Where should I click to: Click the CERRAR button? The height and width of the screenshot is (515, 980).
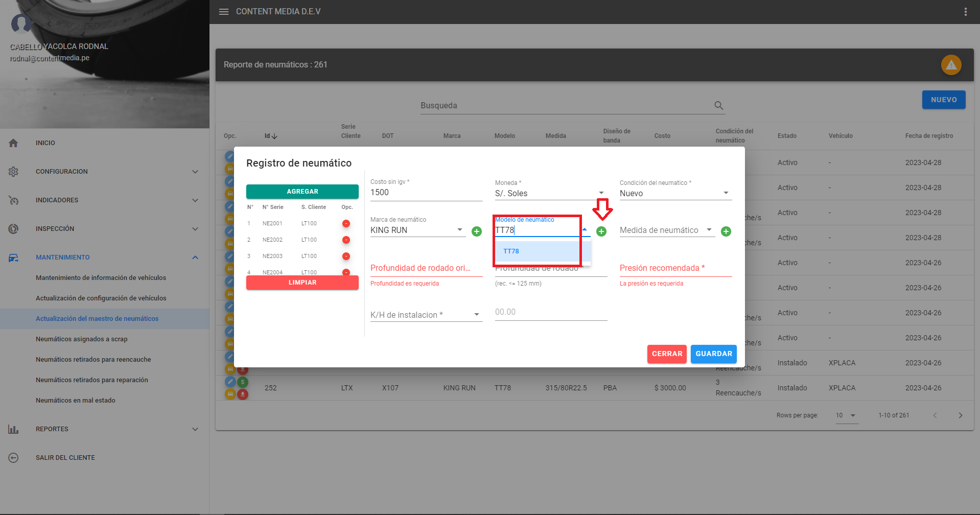tap(667, 354)
